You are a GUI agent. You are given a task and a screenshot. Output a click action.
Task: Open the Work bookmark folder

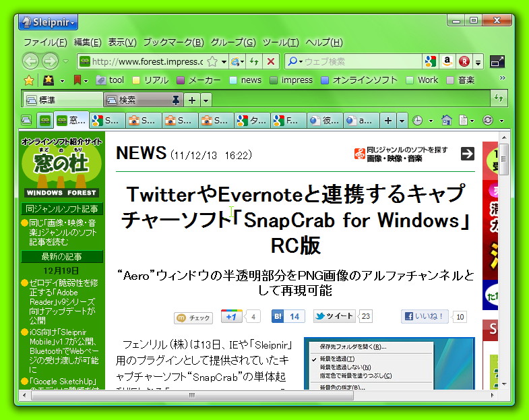click(422, 80)
